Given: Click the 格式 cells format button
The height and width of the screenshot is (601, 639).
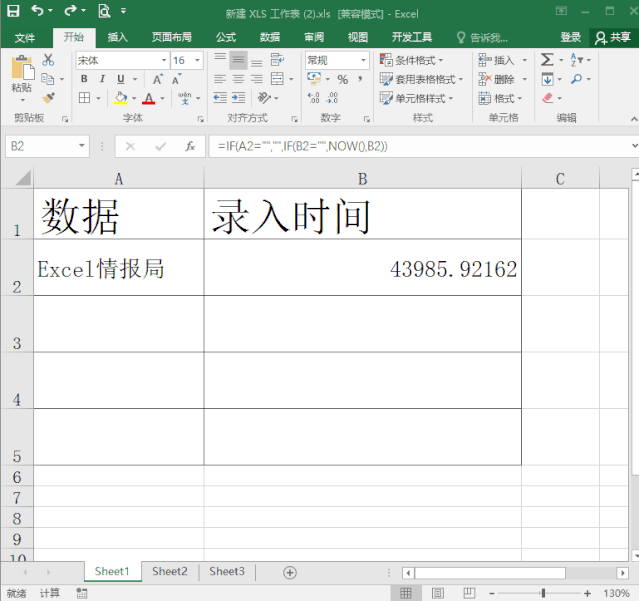Looking at the screenshot, I should 500,98.
